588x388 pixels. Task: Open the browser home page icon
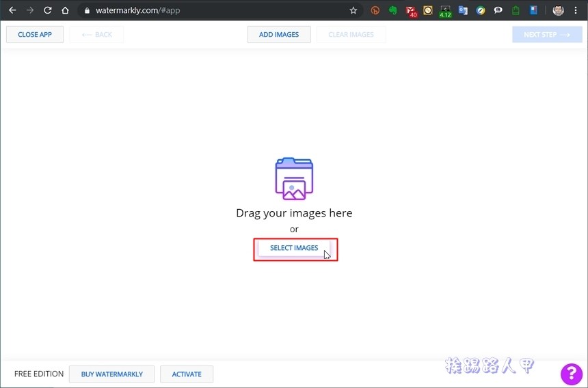(65, 10)
